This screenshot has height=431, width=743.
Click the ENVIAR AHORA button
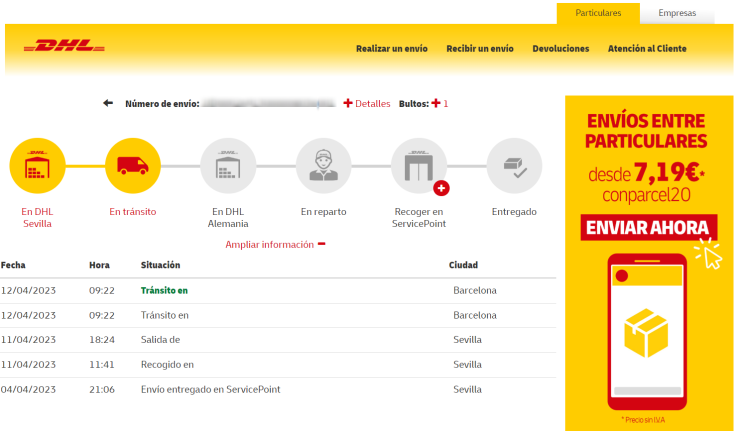click(x=649, y=228)
